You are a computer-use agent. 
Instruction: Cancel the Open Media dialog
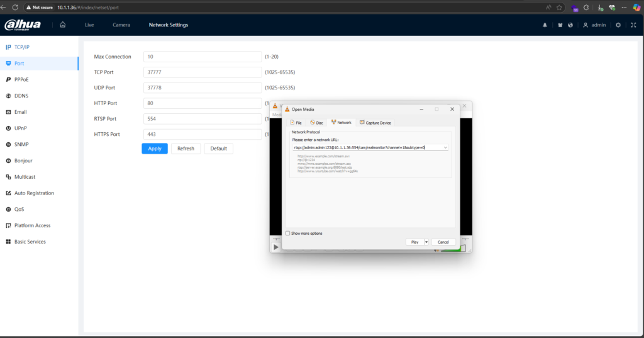coord(443,242)
